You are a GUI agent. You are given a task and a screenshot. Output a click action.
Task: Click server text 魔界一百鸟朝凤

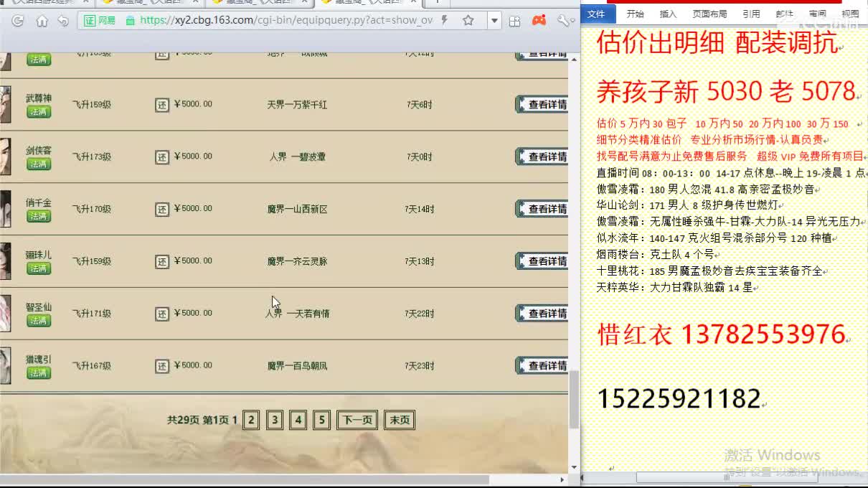(x=297, y=366)
